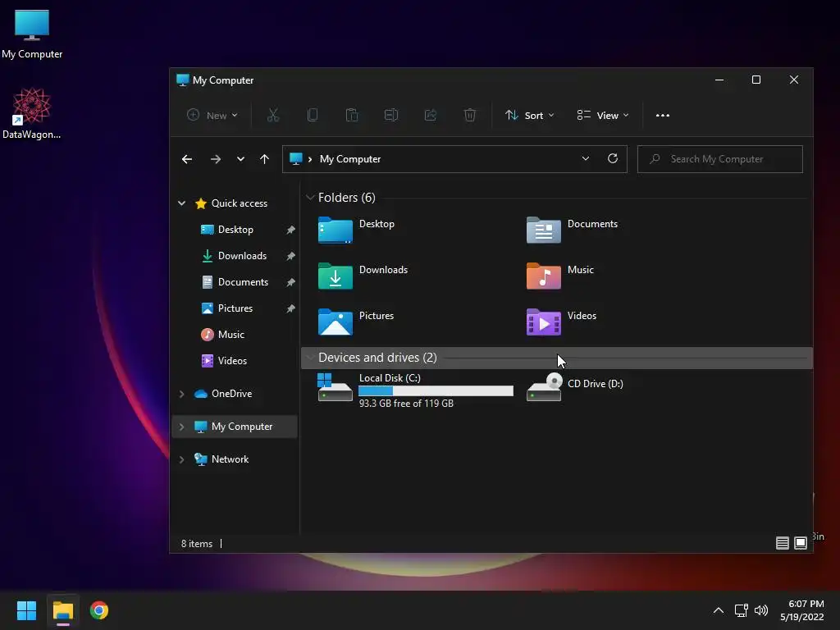Viewport: 840px width, 630px height.
Task: Unpin Pictures via its pin icon
Action: tap(290, 308)
